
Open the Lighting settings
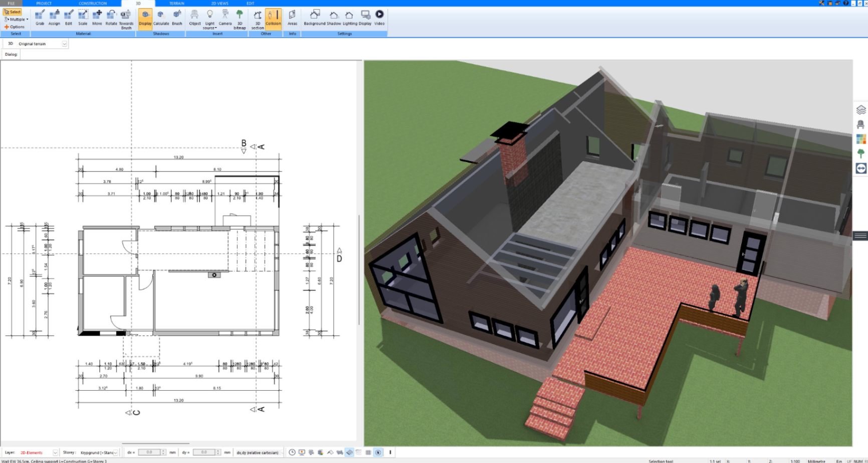coord(350,17)
